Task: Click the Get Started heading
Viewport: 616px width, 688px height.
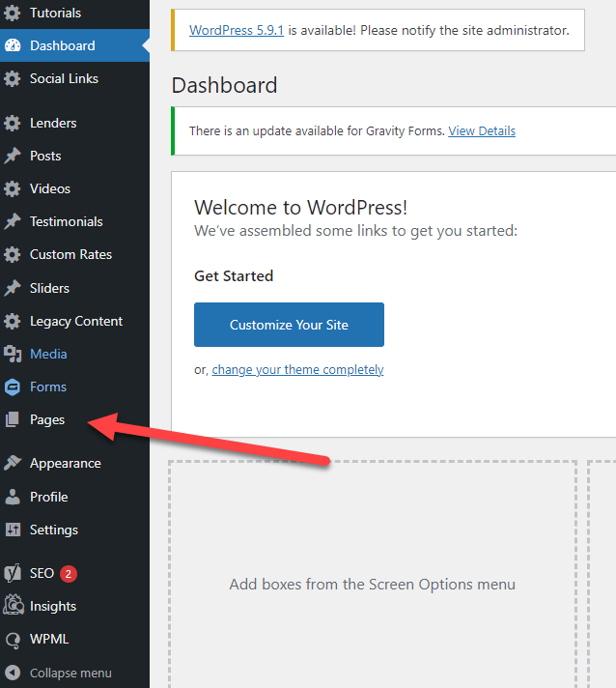Action: (234, 276)
